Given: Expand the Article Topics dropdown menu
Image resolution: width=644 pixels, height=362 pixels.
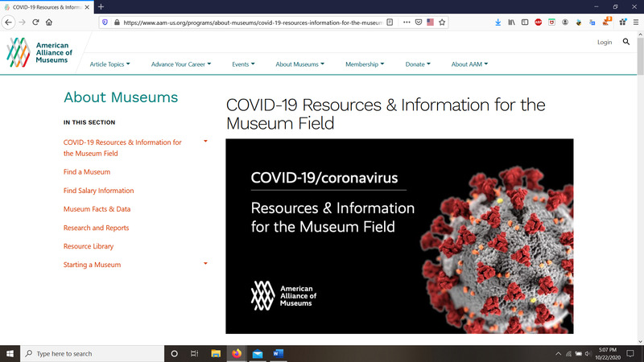Looking at the screenshot, I should [109, 64].
